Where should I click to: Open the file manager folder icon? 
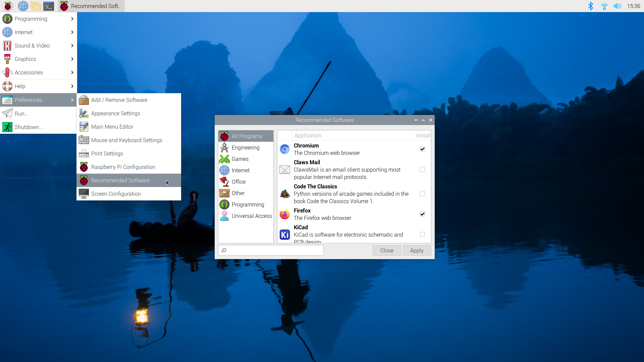pos(36,6)
